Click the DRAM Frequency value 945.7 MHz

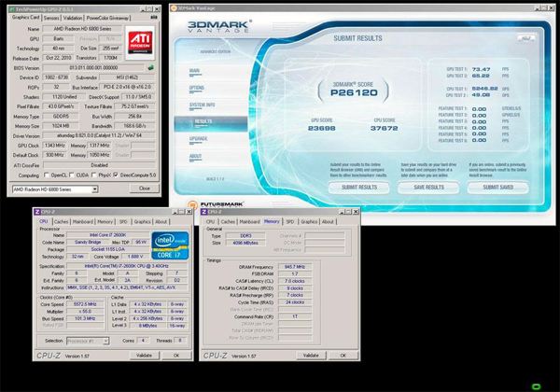(295, 267)
